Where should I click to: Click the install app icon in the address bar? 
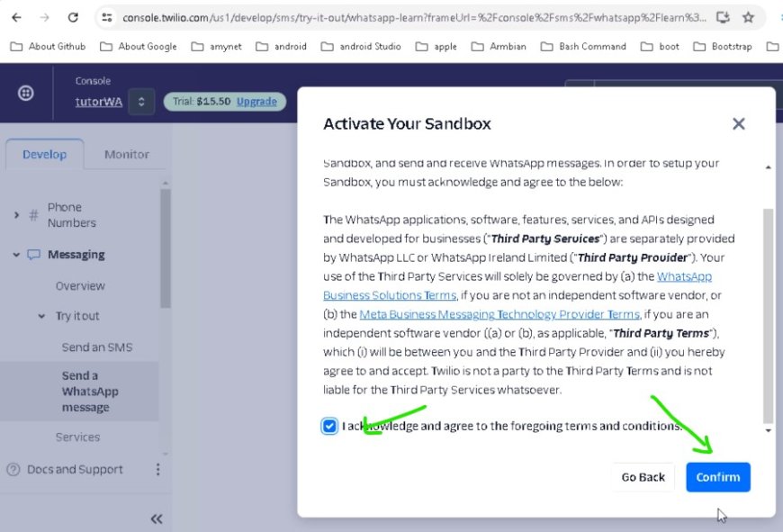pos(723,17)
